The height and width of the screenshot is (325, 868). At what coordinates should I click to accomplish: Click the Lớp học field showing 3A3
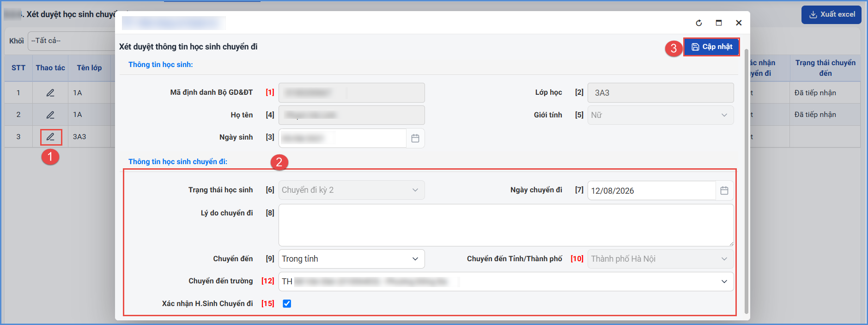(x=661, y=92)
